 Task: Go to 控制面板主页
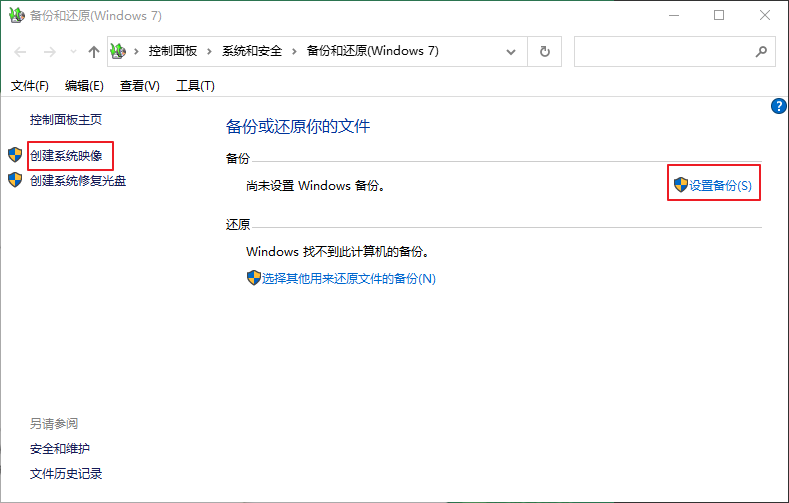[x=66, y=120]
